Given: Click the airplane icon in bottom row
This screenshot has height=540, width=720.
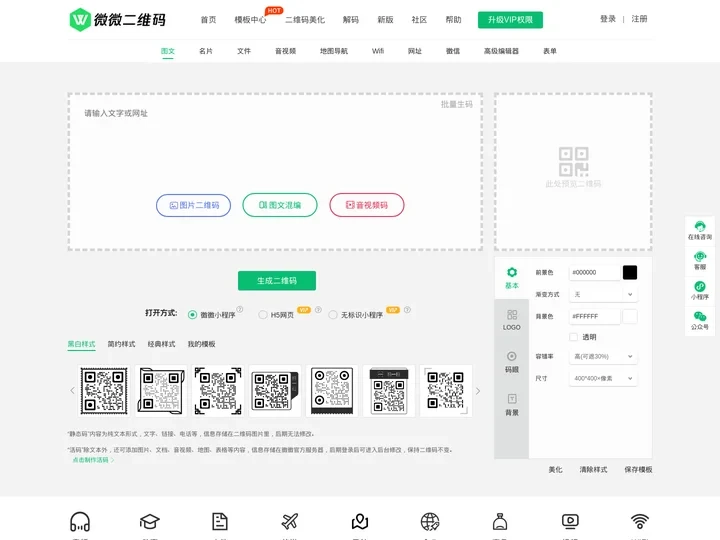Looking at the screenshot, I should [x=290, y=522].
